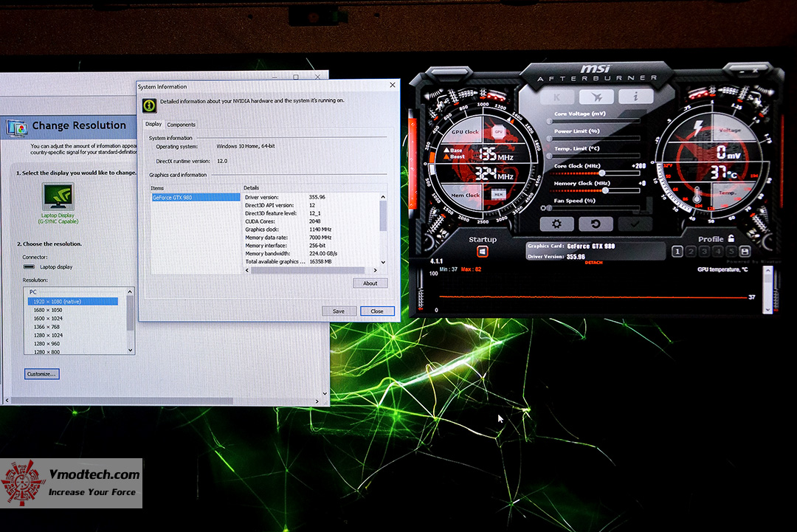Select Afterburner profile slot 4
Viewport: 797px width, 532px height.
(718, 251)
